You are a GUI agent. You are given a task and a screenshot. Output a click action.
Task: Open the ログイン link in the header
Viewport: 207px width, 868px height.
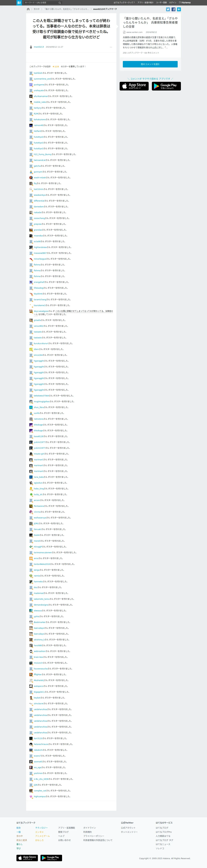(x=173, y=2)
